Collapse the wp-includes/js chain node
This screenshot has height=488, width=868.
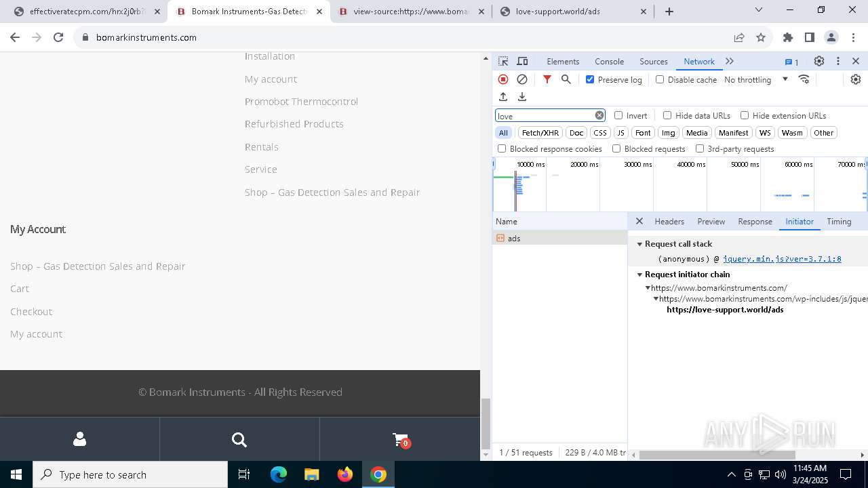656,299
